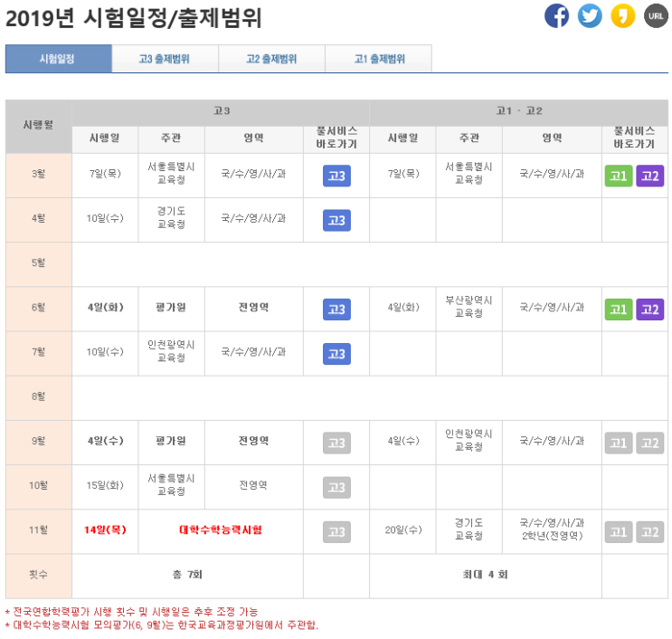Screen dimensions: 672x639
Task: Click the 인천광역시 교육청 cell in 7월 row
Action: click(x=172, y=352)
